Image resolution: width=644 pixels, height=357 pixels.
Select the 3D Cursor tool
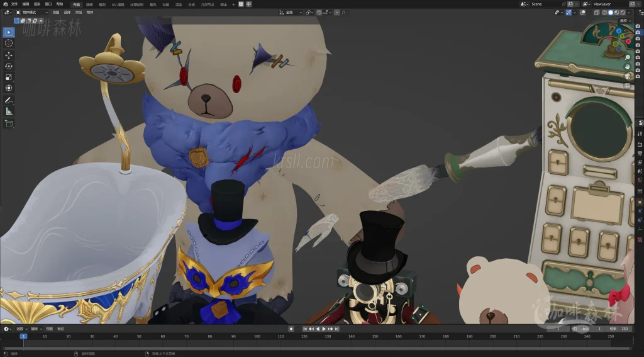9,43
